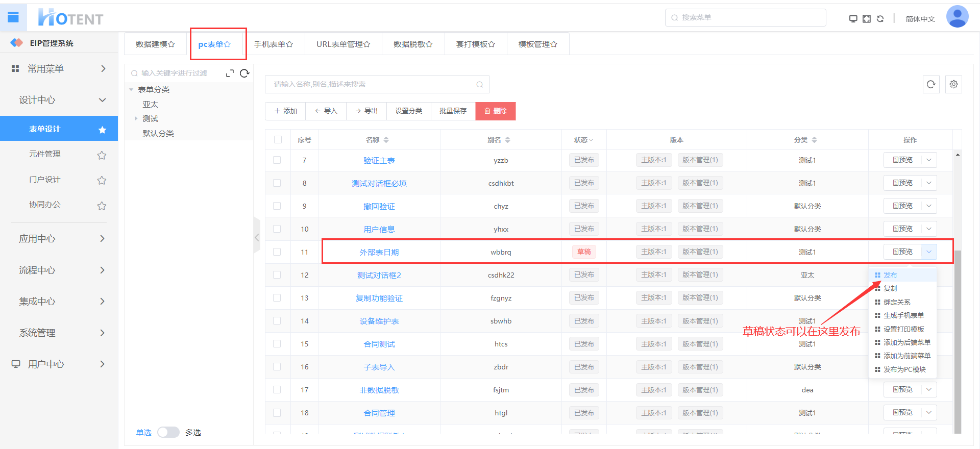The width and height of the screenshot is (980, 449).
Task: Choose 发布 from the dropdown menu
Action: click(890, 275)
